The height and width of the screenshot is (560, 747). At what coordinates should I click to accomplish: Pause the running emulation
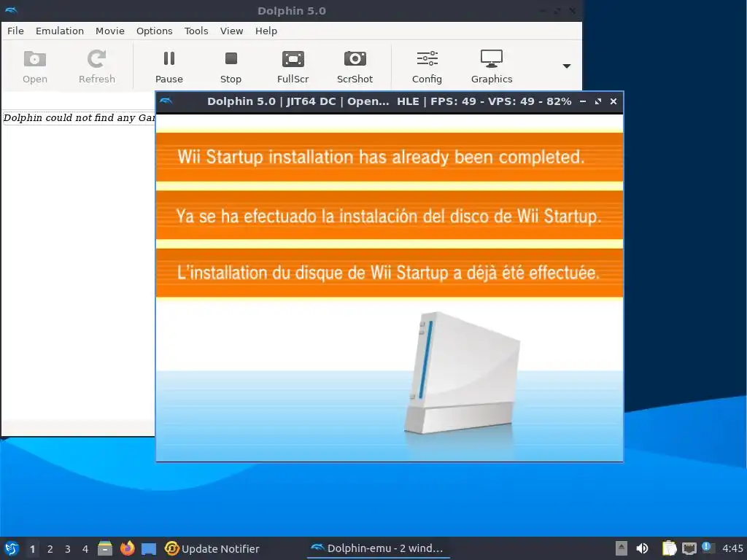coord(169,66)
